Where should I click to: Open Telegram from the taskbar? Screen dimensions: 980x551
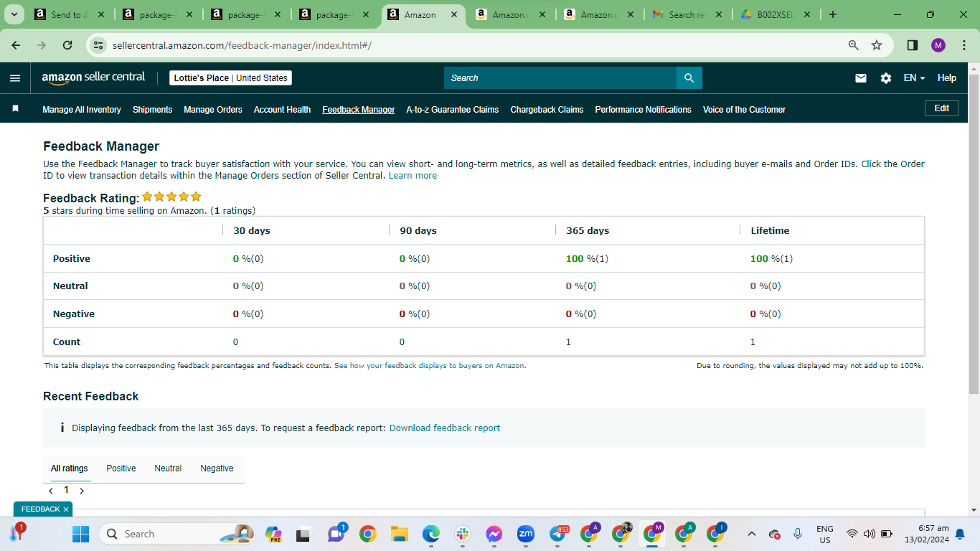click(x=558, y=534)
